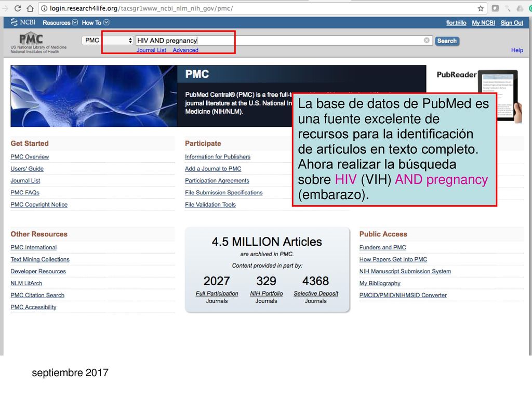532x399 pixels.
Task: Open the Journal List link under search box
Action: click(x=151, y=50)
